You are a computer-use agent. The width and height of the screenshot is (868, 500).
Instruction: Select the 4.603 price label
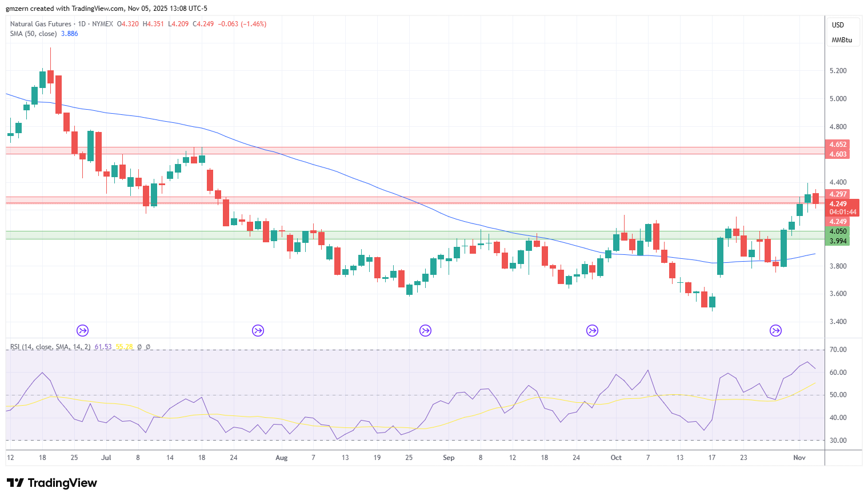click(838, 154)
